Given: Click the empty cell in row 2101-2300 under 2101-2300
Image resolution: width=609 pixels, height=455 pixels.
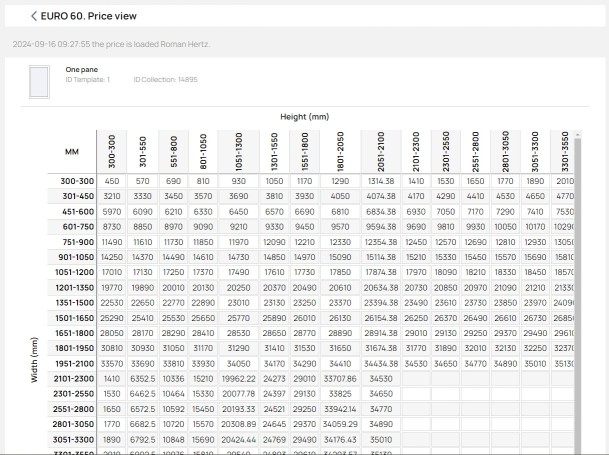Looking at the screenshot, I should click(x=416, y=379).
